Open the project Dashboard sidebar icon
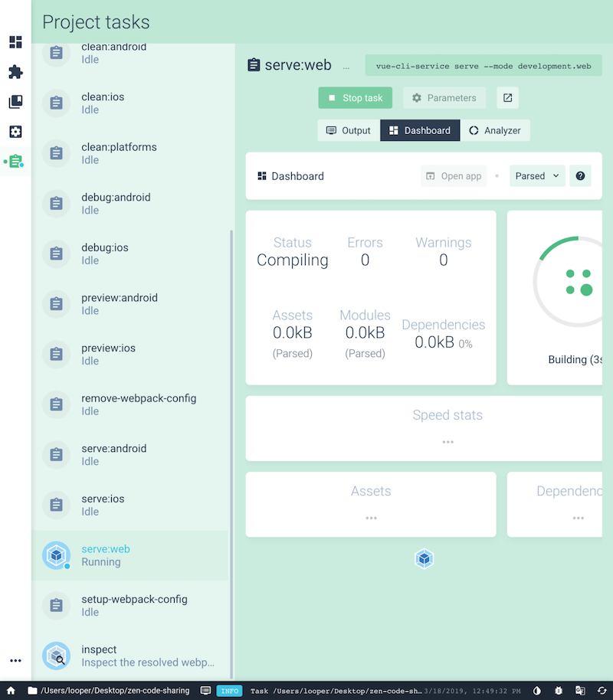 (15, 42)
